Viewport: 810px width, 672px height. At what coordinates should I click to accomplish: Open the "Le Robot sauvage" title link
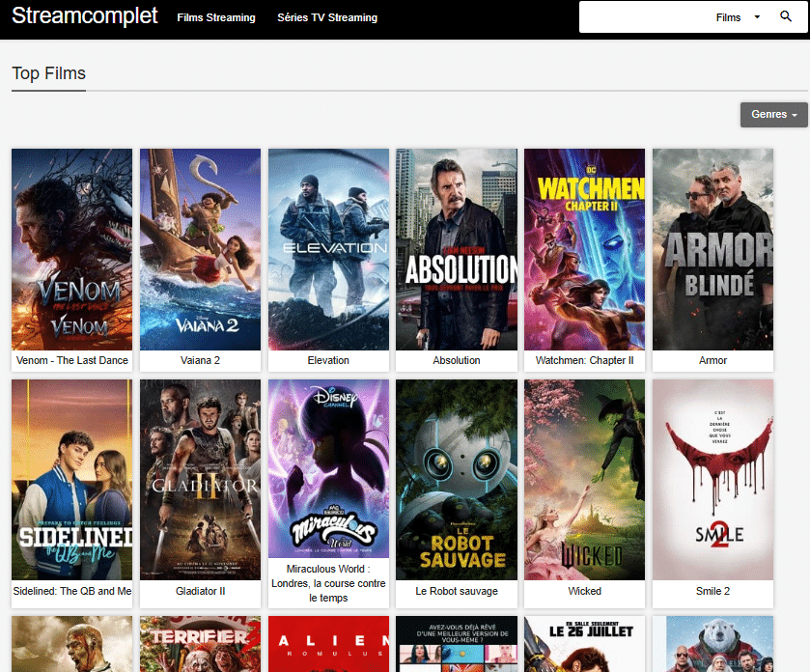(x=457, y=591)
